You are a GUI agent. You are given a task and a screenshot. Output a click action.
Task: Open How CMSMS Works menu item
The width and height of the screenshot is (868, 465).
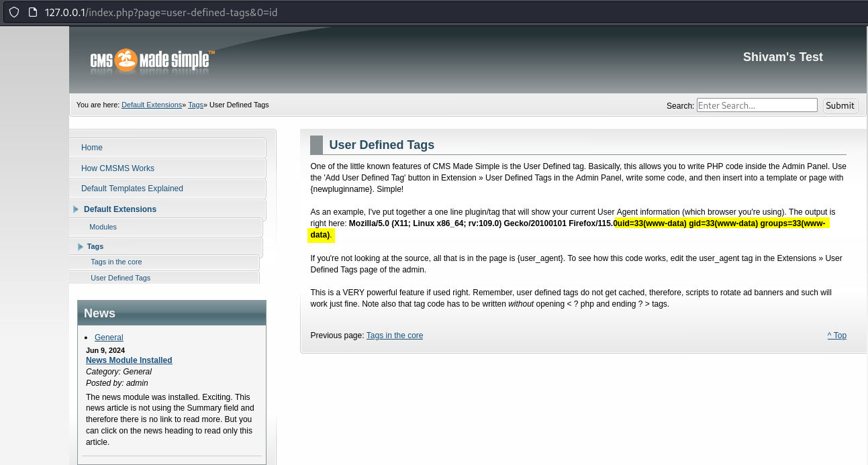[x=168, y=168]
